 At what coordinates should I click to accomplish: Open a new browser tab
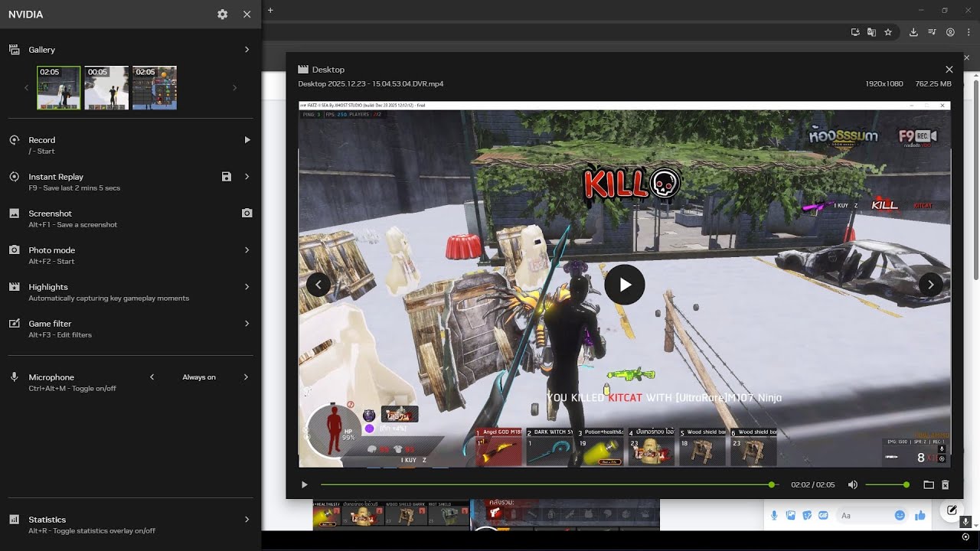point(270,10)
